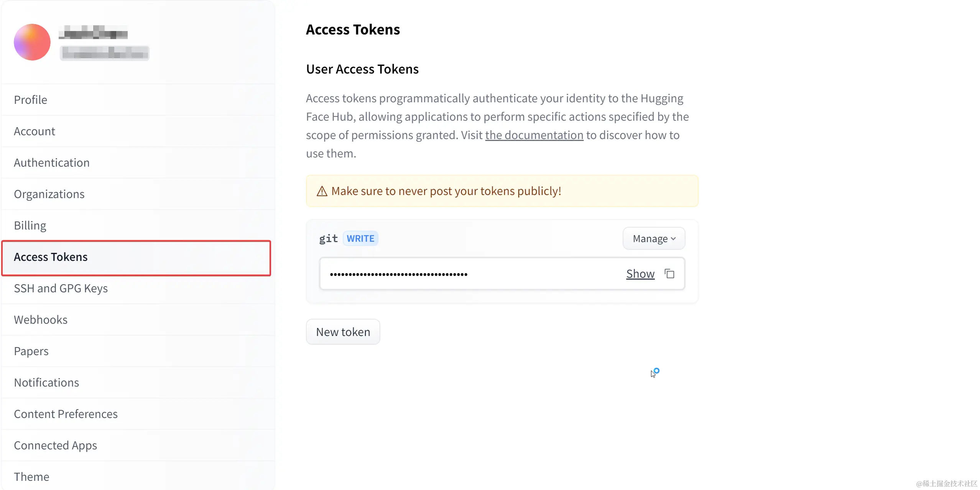Go to Account settings

pos(35,131)
